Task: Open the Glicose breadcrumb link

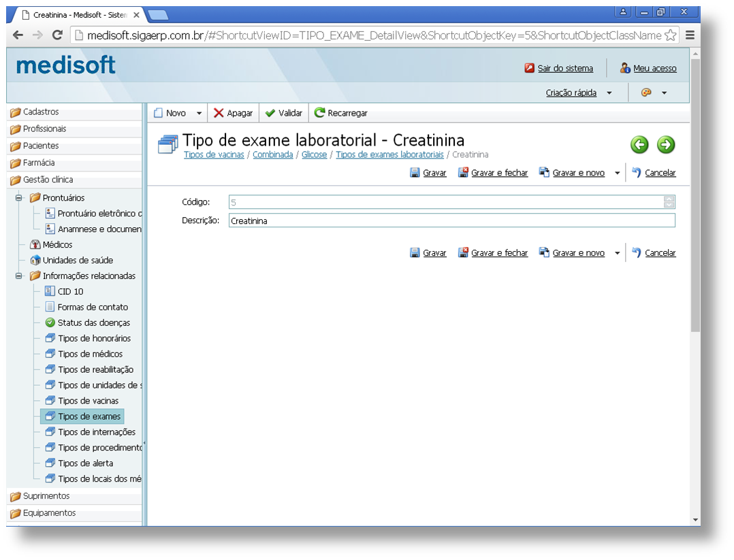Action: 314,154
